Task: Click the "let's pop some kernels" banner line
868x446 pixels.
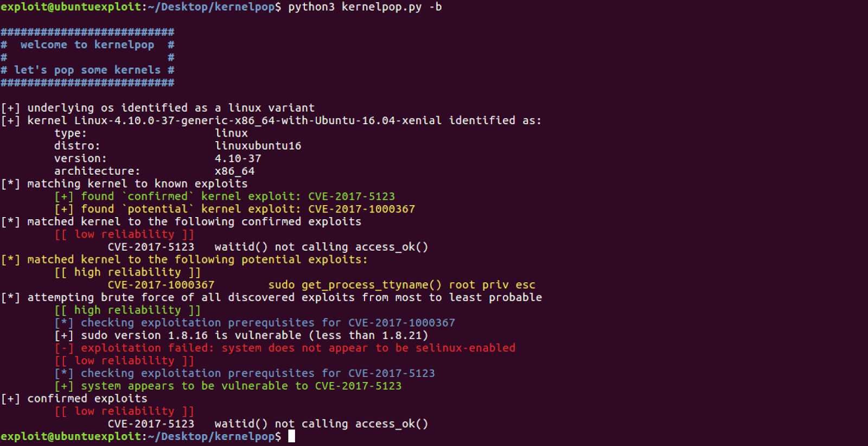Action: pyautogui.click(x=87, y=70)
